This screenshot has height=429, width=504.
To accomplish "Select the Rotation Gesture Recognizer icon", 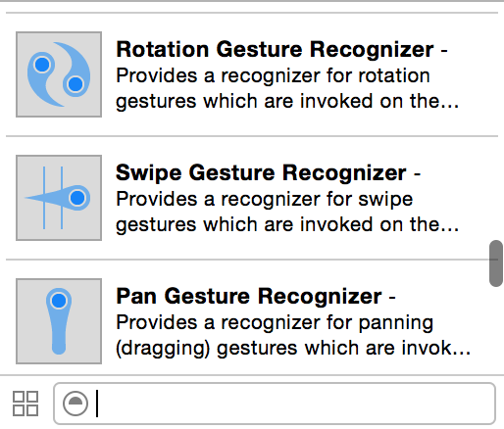I will 59,74.
